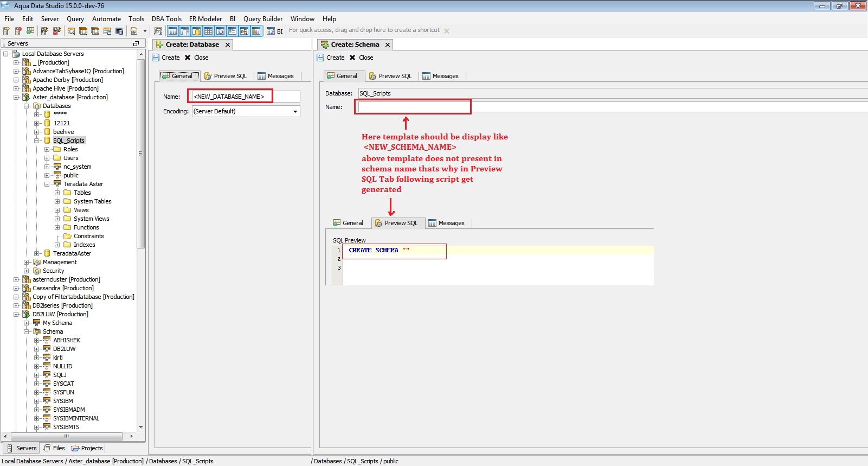Click the Database field showing SQL_Scripts
868x466 pixels.
(613, 93)
